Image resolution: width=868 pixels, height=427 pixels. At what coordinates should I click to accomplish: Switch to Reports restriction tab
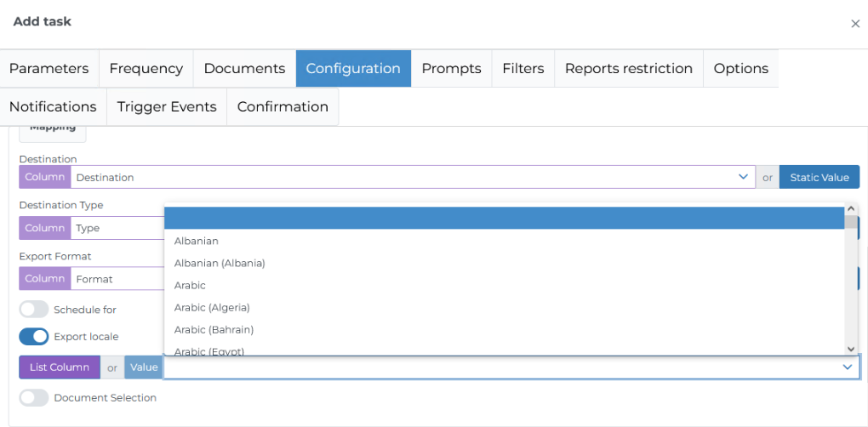pos(628,69)
